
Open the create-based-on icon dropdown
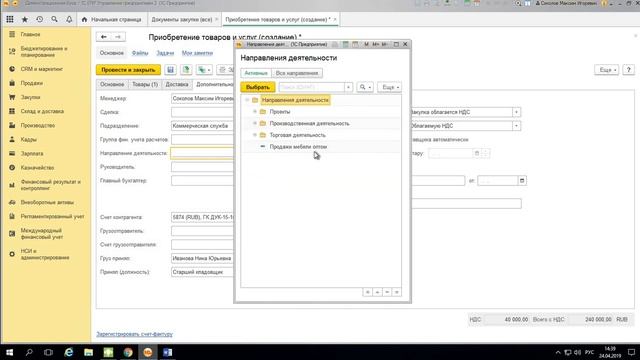pos(204,70)
